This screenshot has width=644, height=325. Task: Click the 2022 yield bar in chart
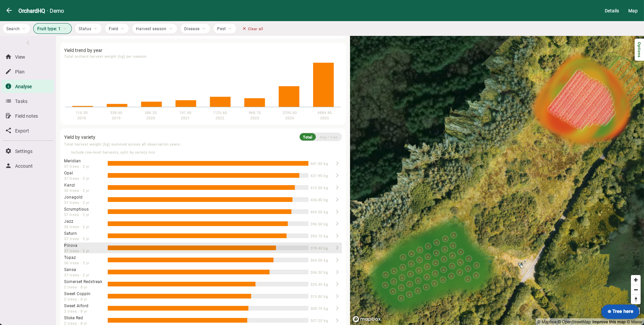point(220,102)
